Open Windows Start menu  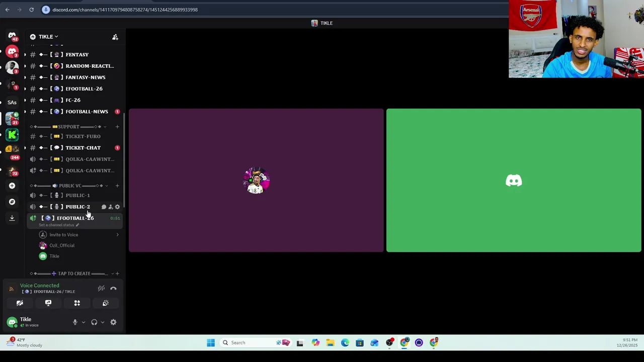(211, 343)
